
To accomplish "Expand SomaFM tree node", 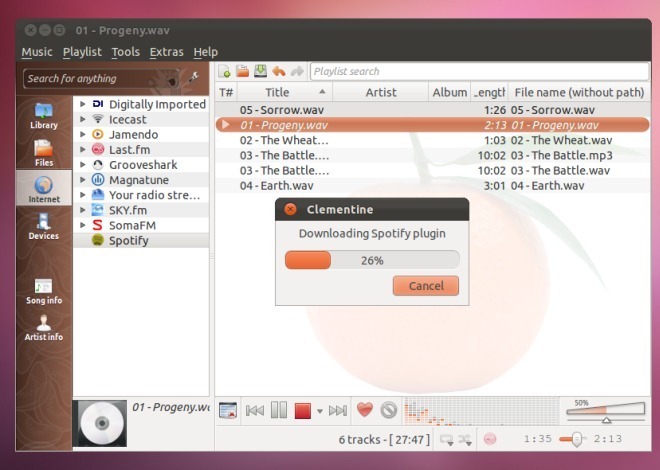I will click(x=83, y=225).
